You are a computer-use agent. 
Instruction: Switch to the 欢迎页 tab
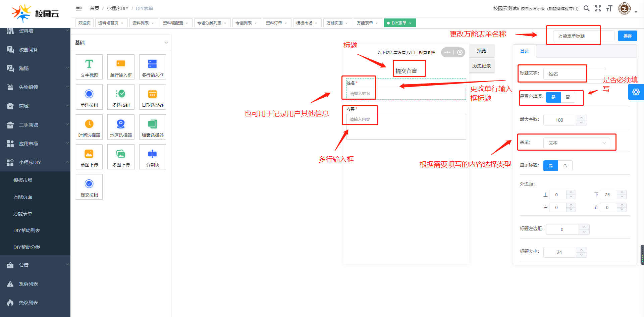click(85, 23)
